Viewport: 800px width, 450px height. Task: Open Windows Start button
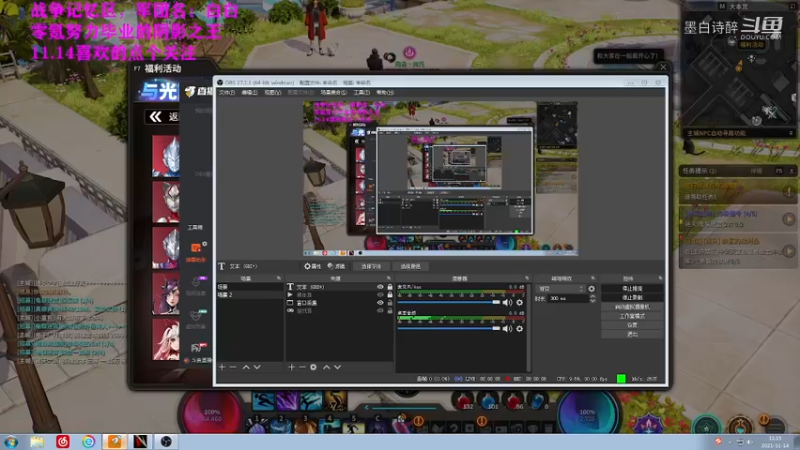(x=11, y=442)
